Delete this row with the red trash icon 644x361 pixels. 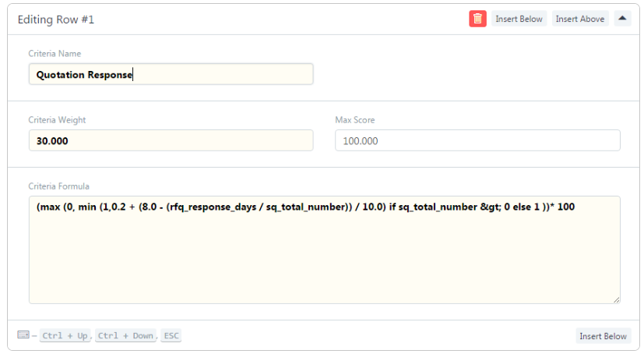(x=477, y=19)
